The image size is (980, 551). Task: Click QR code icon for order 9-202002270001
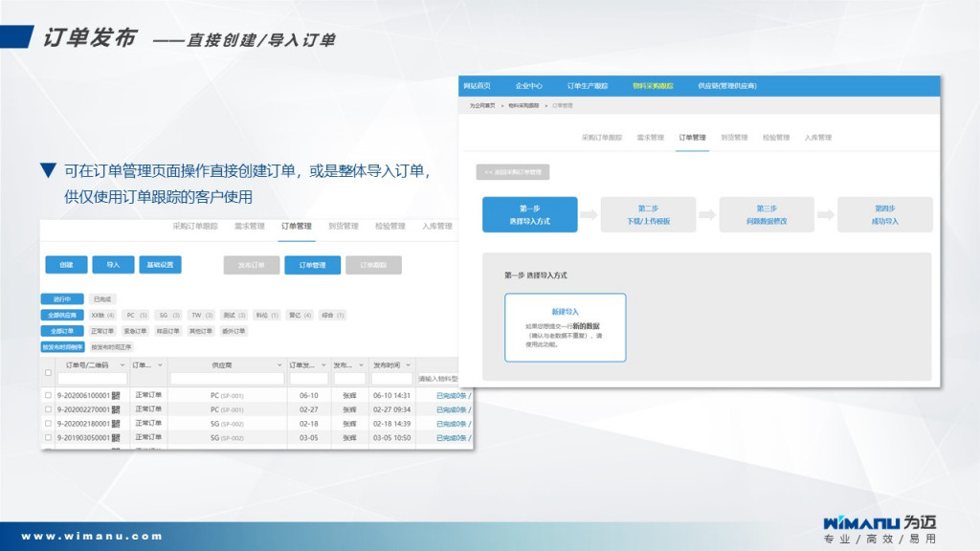(116, 409)
